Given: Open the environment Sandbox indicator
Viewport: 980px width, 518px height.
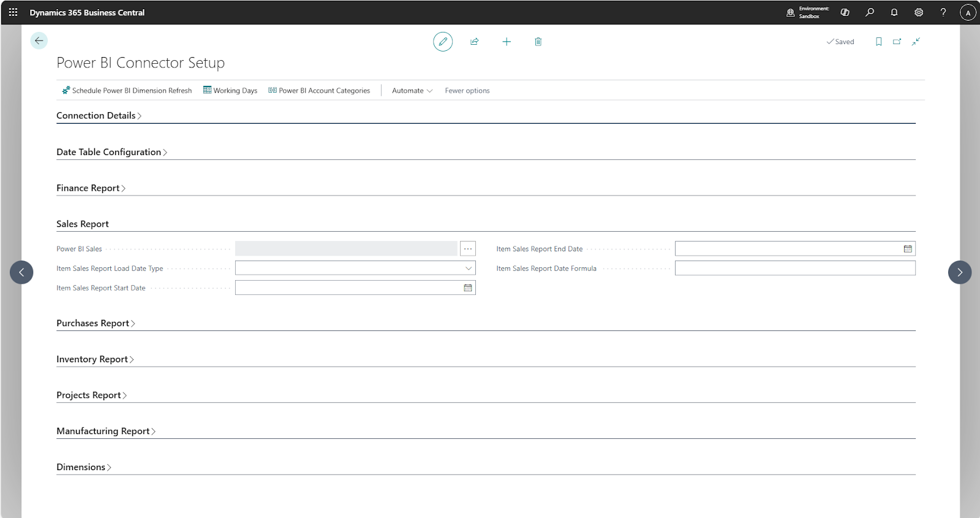Looking at the screenshot, I should [807, 12].
